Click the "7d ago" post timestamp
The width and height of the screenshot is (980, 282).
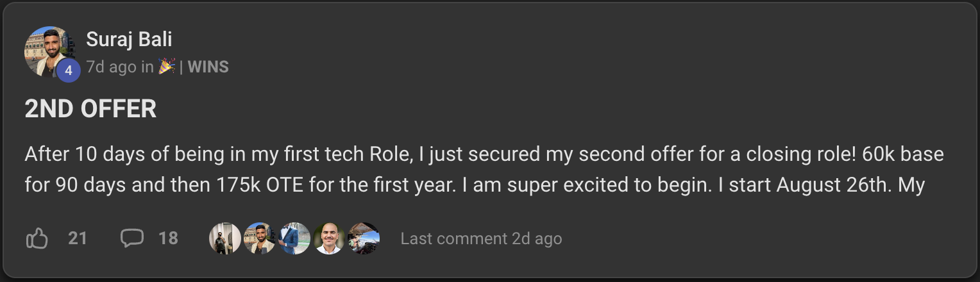point(111,67)
